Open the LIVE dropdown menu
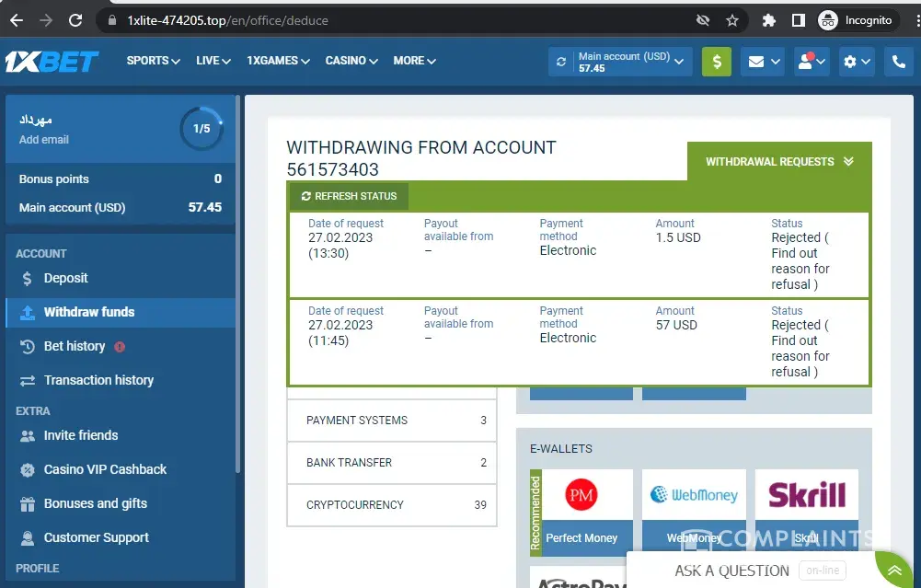 (x=213, y=61)
